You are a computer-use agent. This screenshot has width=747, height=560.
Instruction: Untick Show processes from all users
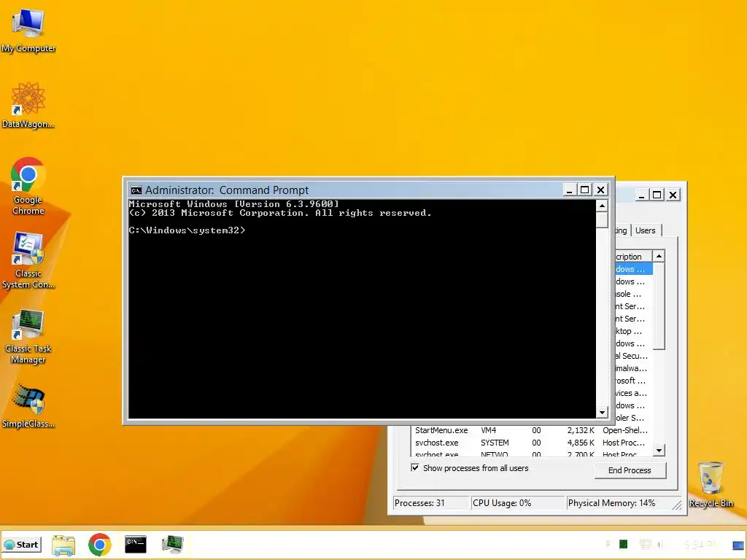[x=415, y=467]
